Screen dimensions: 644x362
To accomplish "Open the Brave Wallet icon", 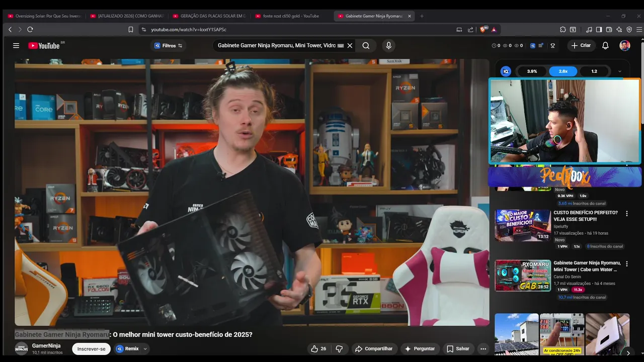I will [x=609, y=30].
